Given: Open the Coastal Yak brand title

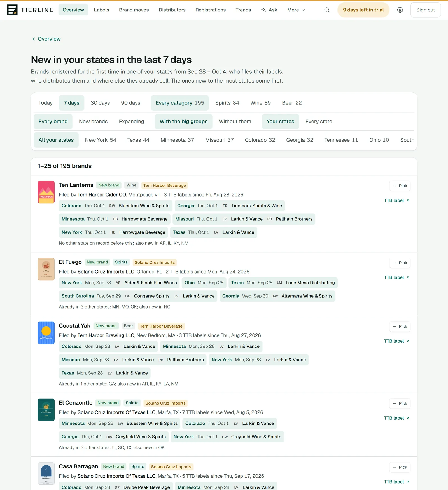Looking at the screenshot, I should 74,326.
